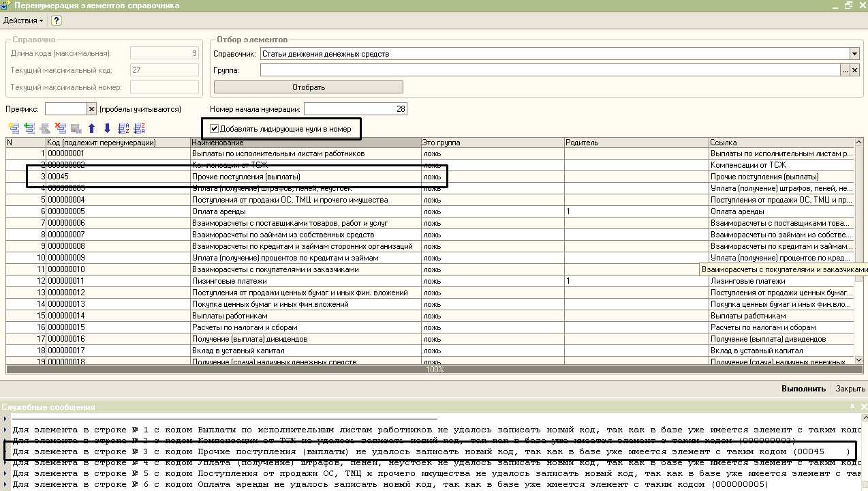Click 'Компенсации от ТСЖ' in the Ссылка column
Screen dimensions: 868x491
781,165
